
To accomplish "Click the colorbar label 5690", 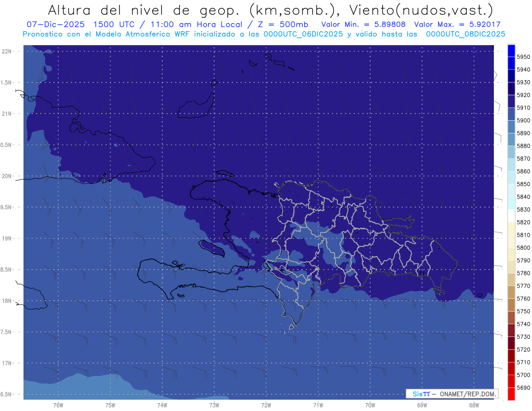I will (x=524, y=388).
